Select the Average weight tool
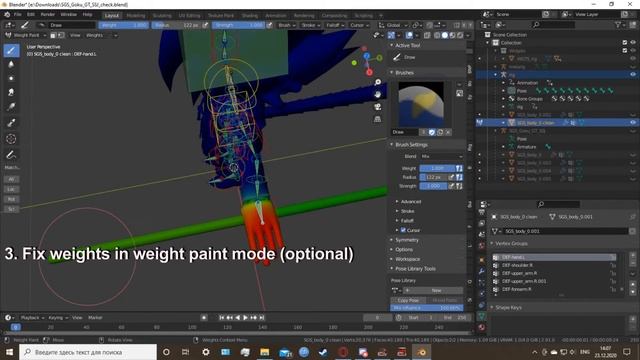This screenshot has height=360, width=640. (x=11, y=78)
